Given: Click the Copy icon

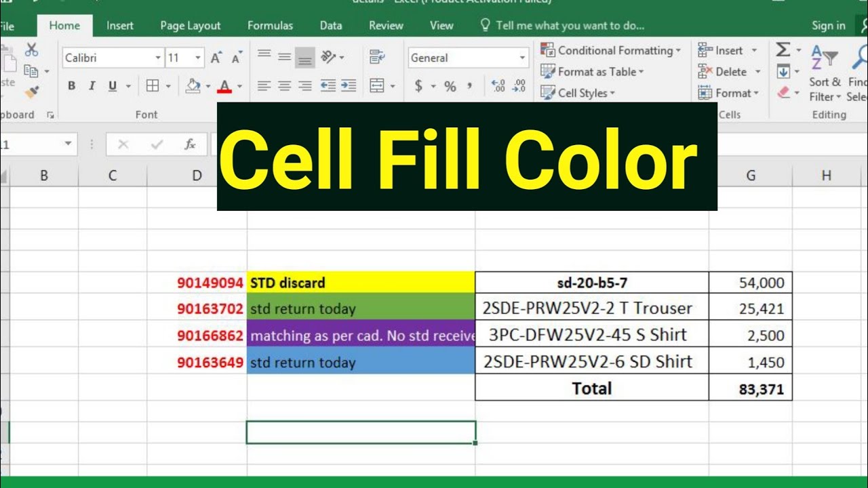Looking at the screenshot, I should [x=31, y=70].
